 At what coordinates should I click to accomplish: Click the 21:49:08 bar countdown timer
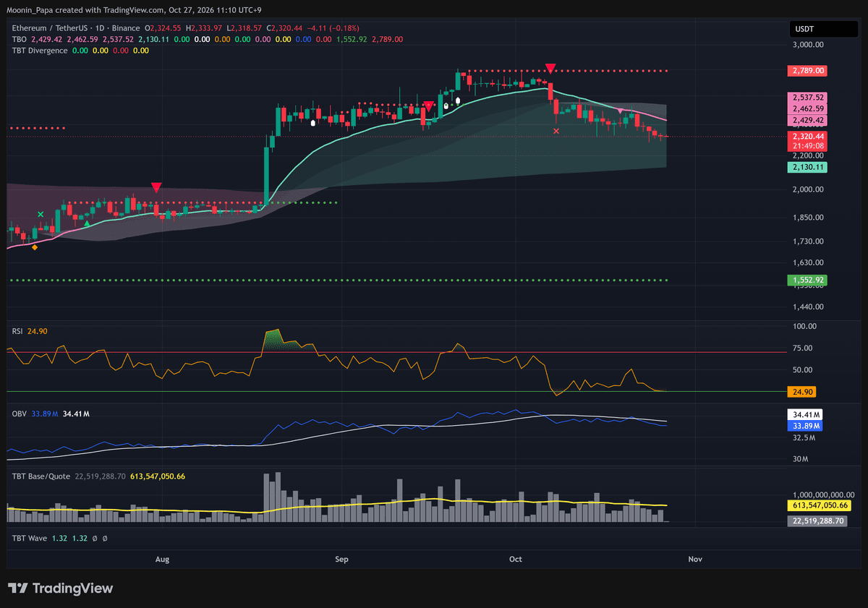tap(807, 145)
